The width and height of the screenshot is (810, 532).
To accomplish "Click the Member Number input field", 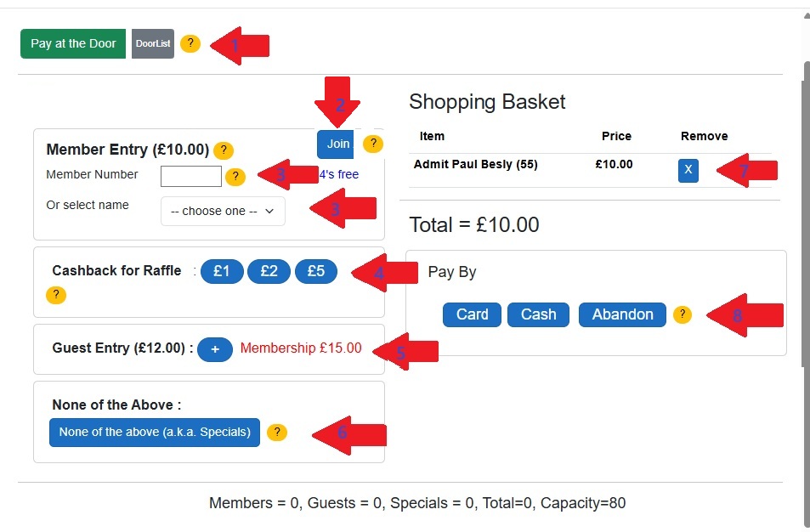I will [x=191, y=176].
